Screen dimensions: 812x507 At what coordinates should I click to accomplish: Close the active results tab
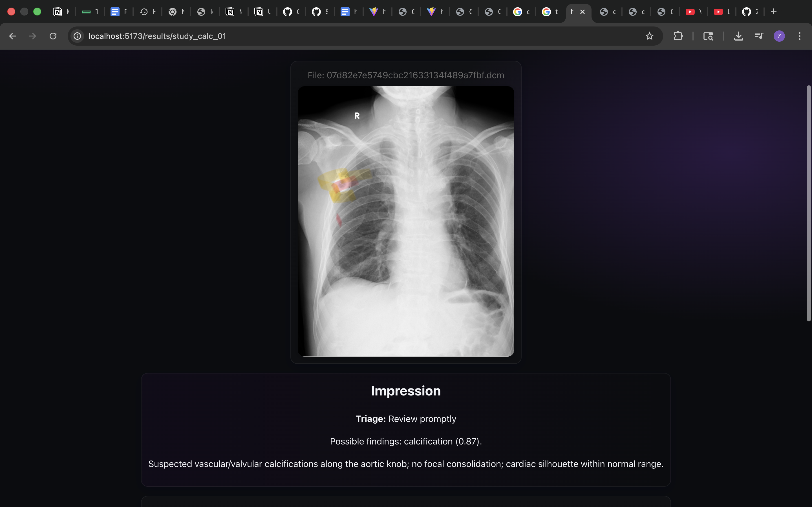[583, 12]
